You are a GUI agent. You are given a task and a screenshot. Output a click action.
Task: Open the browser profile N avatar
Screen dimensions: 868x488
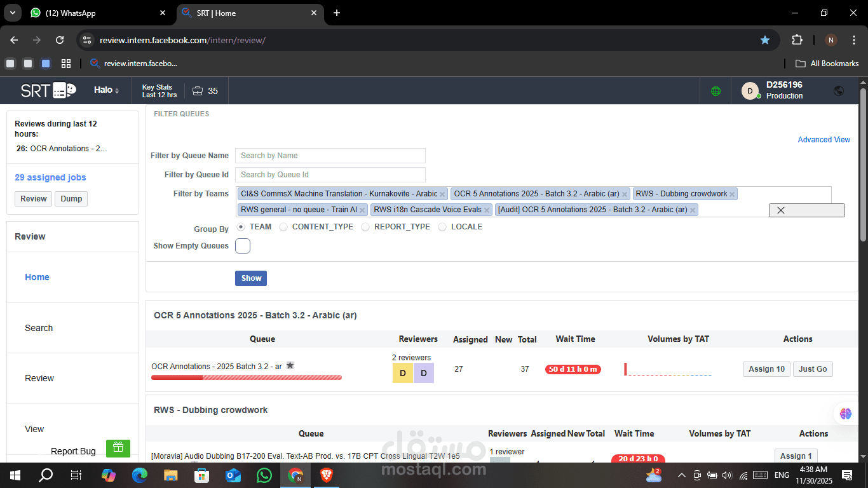(831, 40)
